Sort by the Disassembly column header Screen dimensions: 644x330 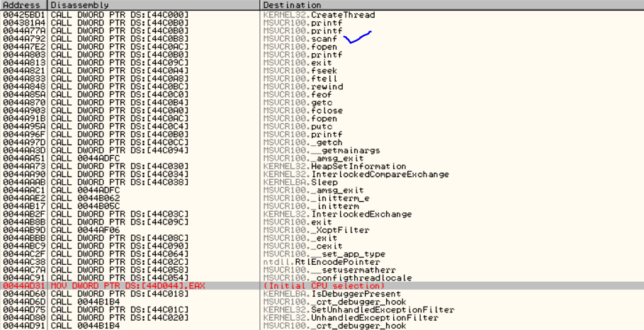[x=154, y=5]
